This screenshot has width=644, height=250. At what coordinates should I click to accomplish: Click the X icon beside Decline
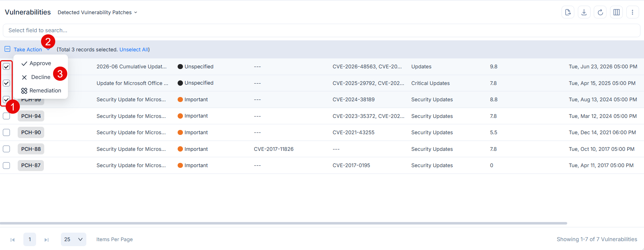(24, 77)
